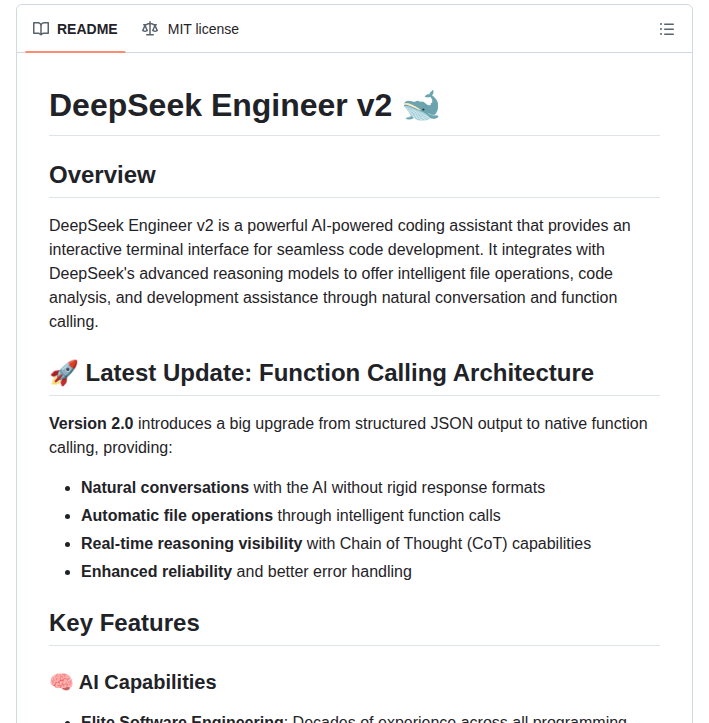Screen dimensions: 709x723
Task: Click the bold Version 2.0 text
Action: pyautogui.click(x=91, y=423)
